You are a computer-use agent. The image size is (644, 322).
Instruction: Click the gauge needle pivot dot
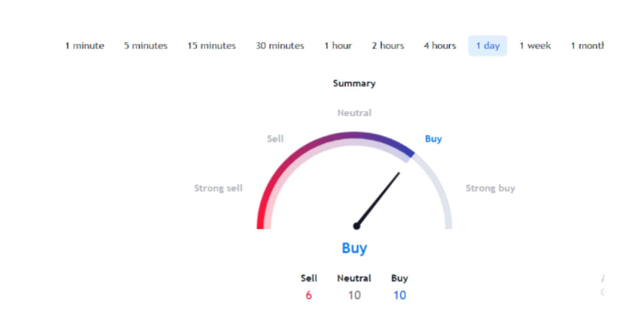[356, 226]
